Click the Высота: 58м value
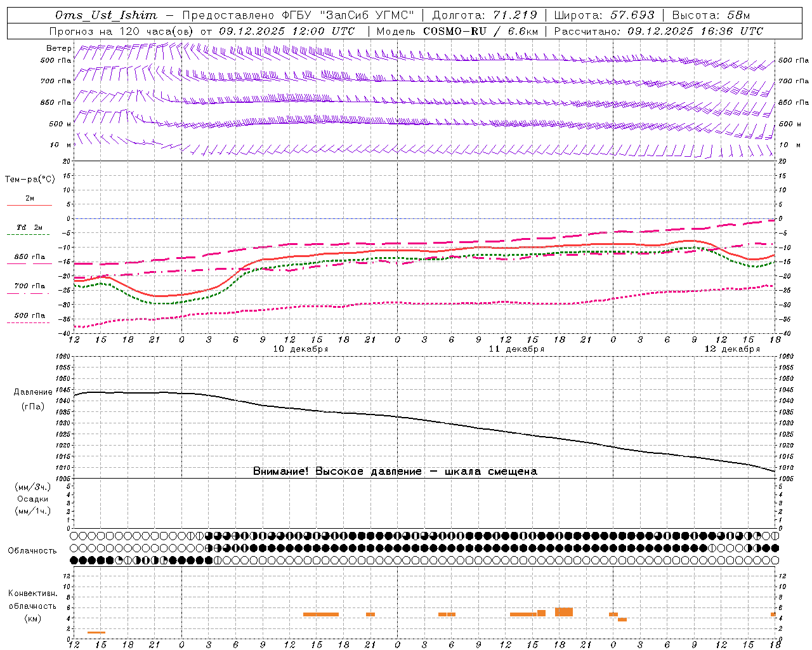The height and width of the screenshot is (650, 812). pos(710,15)
